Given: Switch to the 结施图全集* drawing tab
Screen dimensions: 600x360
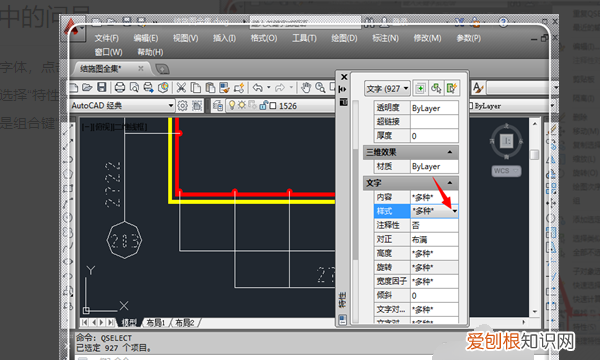Looking at the screenshot, I should (101, 69).
